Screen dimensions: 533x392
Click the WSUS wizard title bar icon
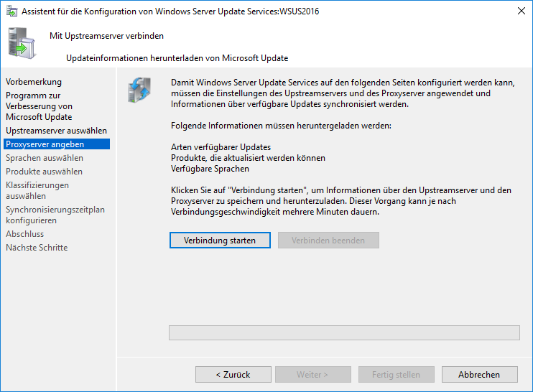(12, 11)
